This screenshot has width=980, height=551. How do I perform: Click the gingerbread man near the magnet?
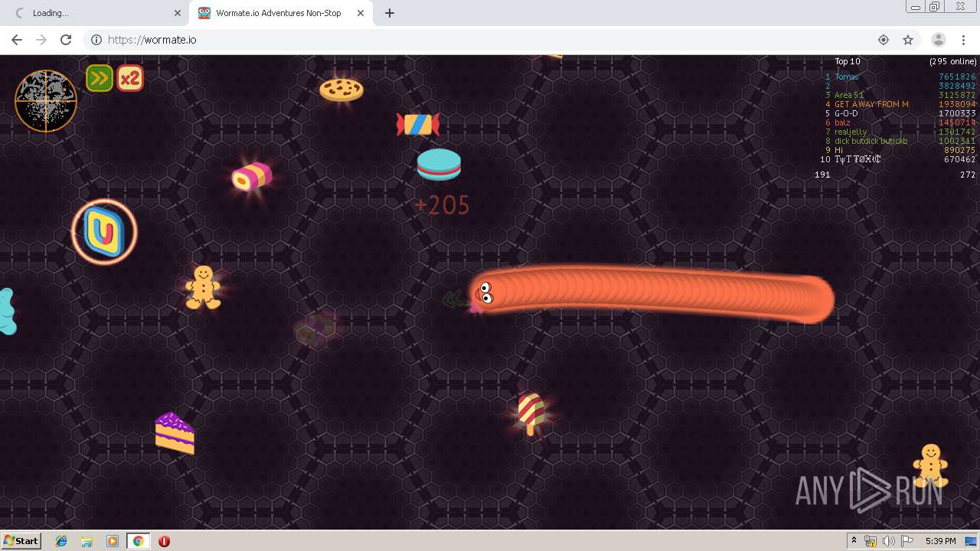click(203, 287)
